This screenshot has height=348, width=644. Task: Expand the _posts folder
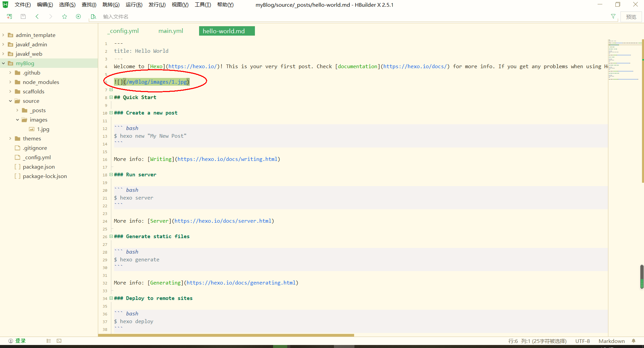(17, 110)
